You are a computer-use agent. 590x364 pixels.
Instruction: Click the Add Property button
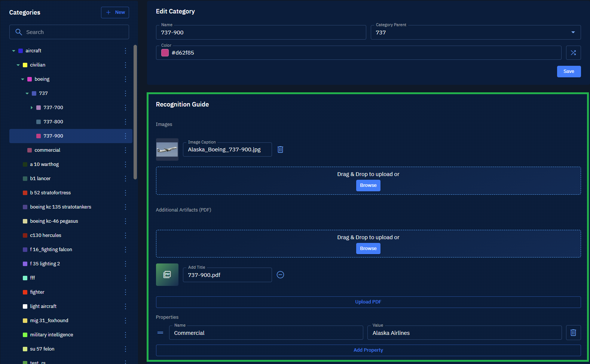368,350
